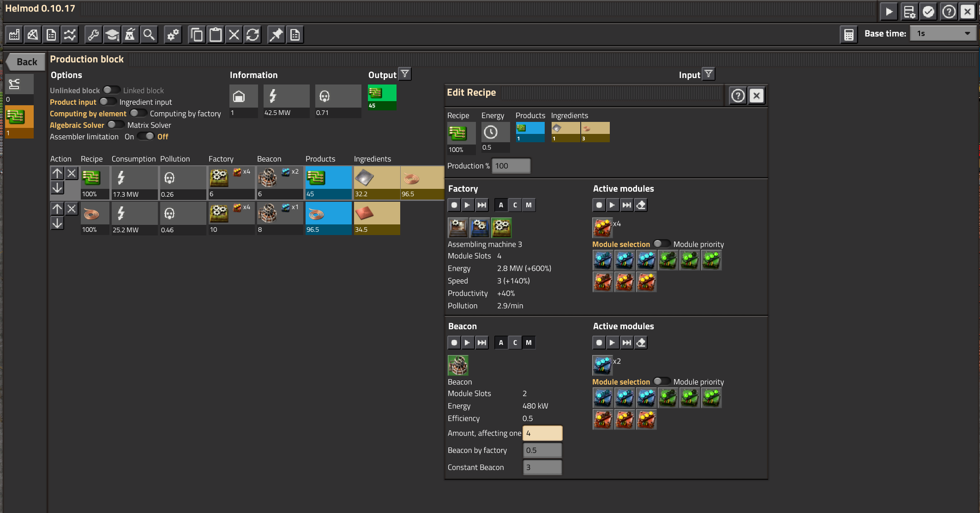This screenshot has width=980, height=513.
Task: Click the clipboard paste toolbar icon
Action: point(216,35)
